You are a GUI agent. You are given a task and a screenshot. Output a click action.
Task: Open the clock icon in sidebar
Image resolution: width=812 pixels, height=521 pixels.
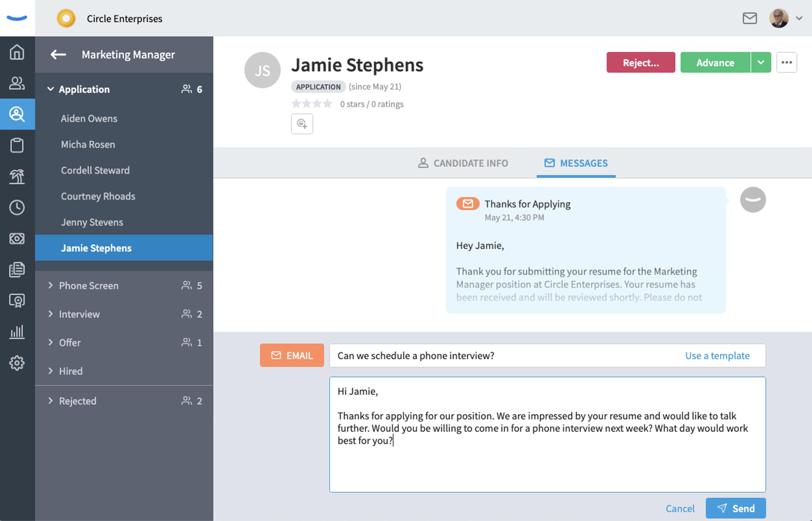point(17,207)
